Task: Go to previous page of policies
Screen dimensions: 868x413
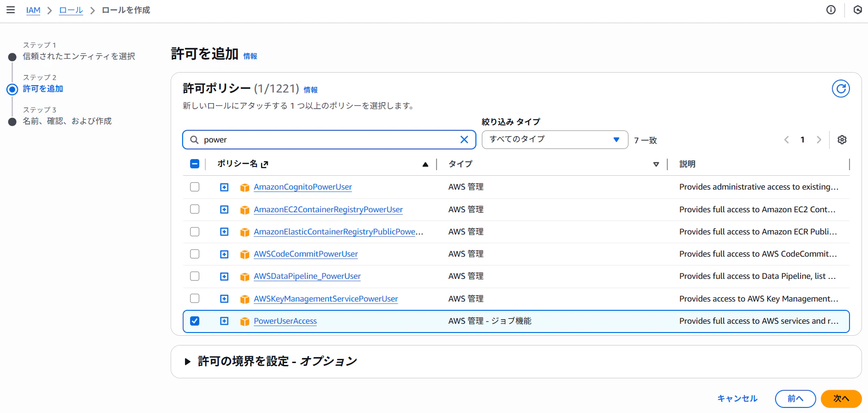Action: 787,140
